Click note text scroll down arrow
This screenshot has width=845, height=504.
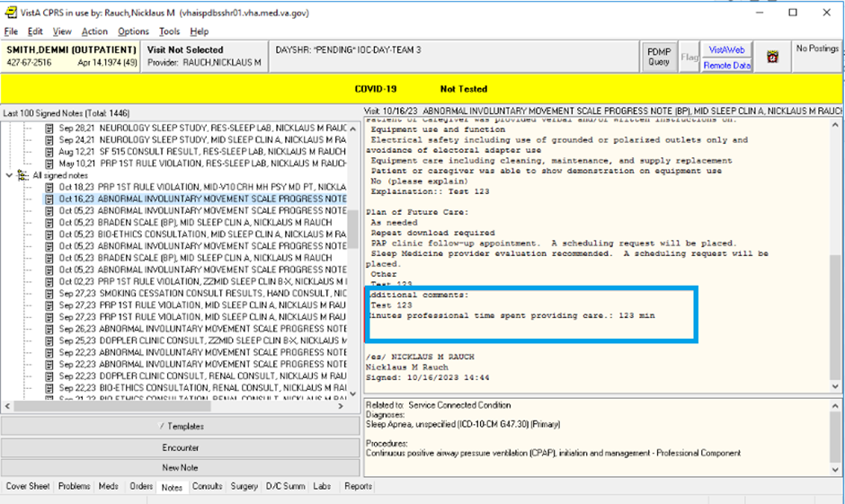pyautogui.click(x=835, y=386)
